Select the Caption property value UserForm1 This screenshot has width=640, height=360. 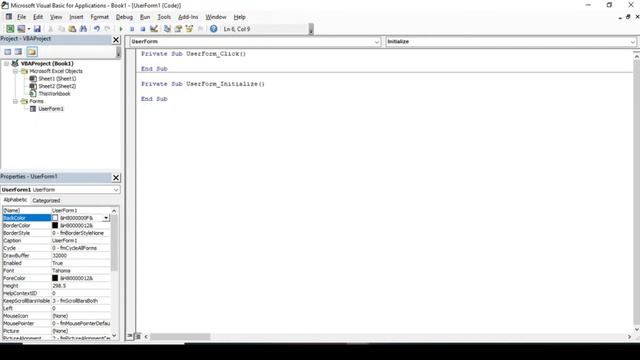click(64, 240)
